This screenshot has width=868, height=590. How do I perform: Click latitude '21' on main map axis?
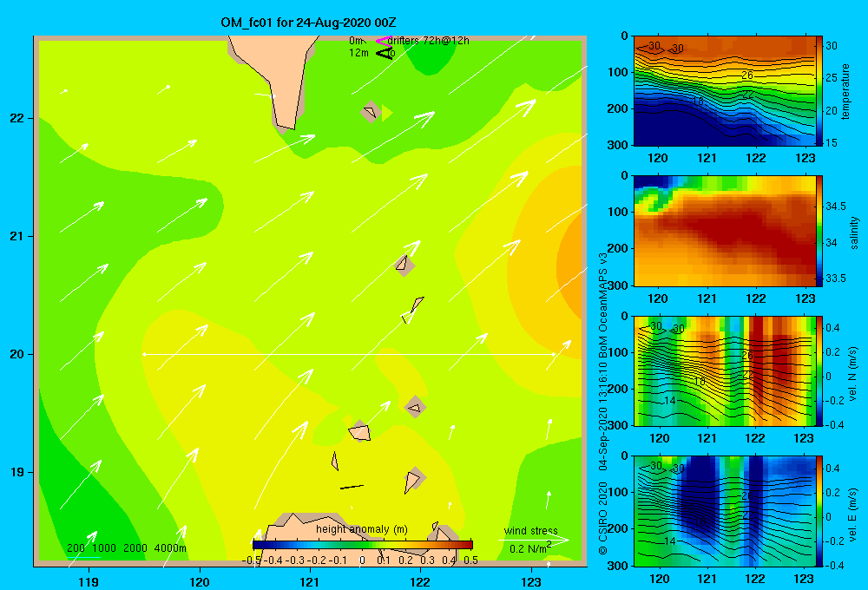(x=17, y=236)
